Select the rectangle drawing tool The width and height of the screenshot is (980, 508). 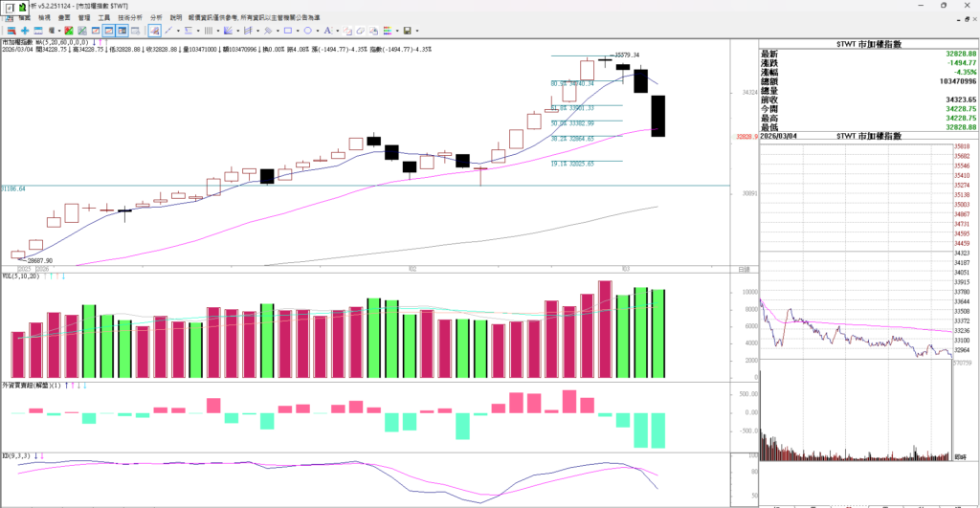point(288,31)
